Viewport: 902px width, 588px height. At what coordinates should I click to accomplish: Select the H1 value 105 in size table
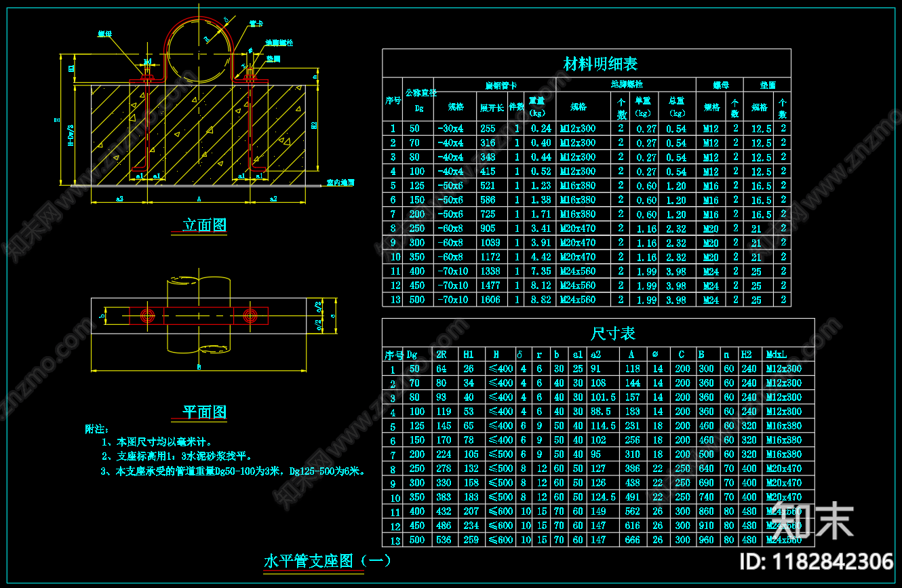[x=471, y=454]
